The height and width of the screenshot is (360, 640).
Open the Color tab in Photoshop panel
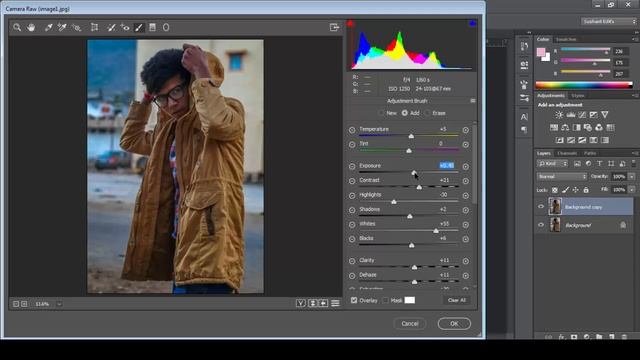(x=543, y=39)
